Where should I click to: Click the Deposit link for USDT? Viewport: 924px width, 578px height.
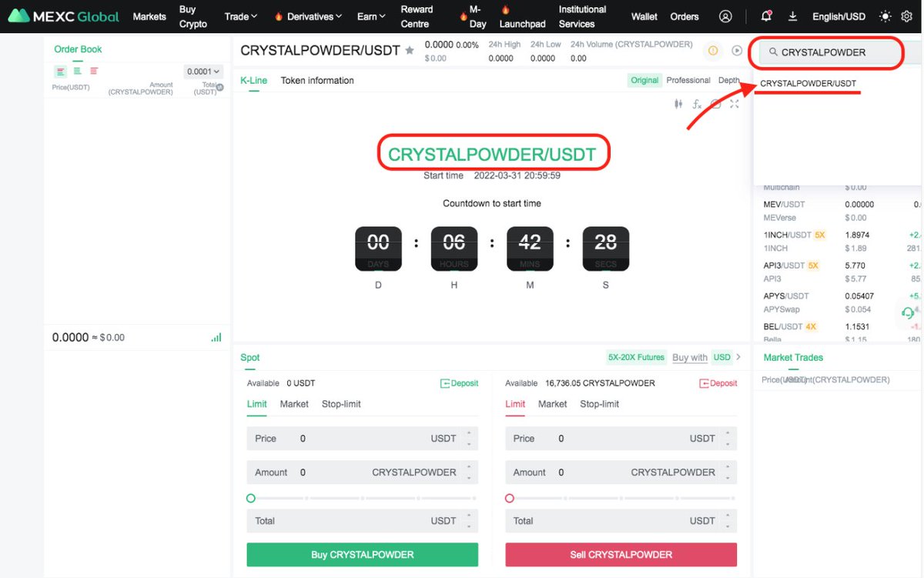click(x=459, y=383)
